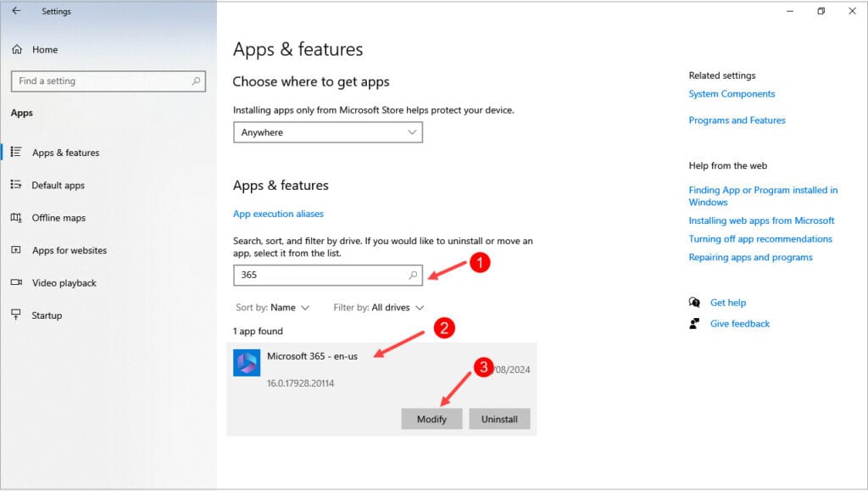868x491 pixels.
Task: Click the Startup sidebar icon
Action: coord(16,315)
